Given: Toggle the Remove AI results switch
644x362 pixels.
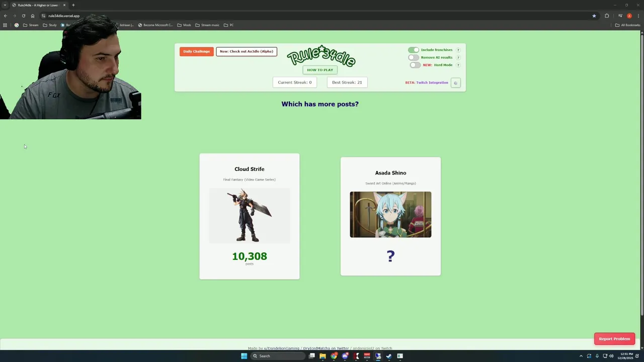Looking at the screenshot, I should [x=413, y=57].
